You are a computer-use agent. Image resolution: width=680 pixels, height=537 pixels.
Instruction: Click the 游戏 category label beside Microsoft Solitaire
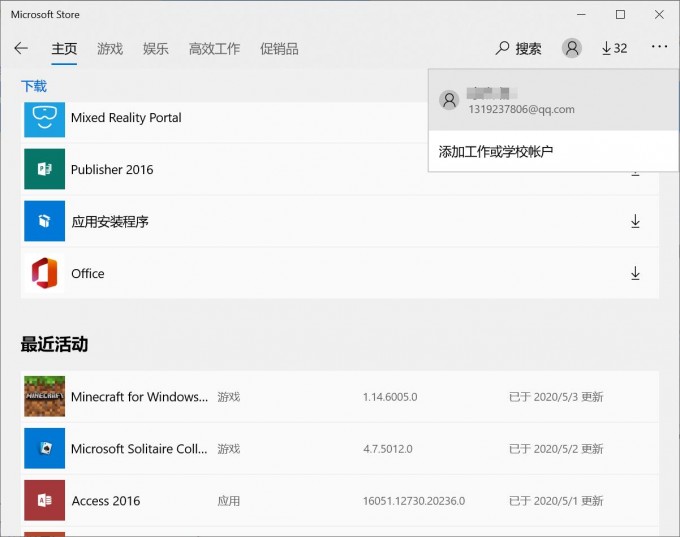(x=229, y=449)
